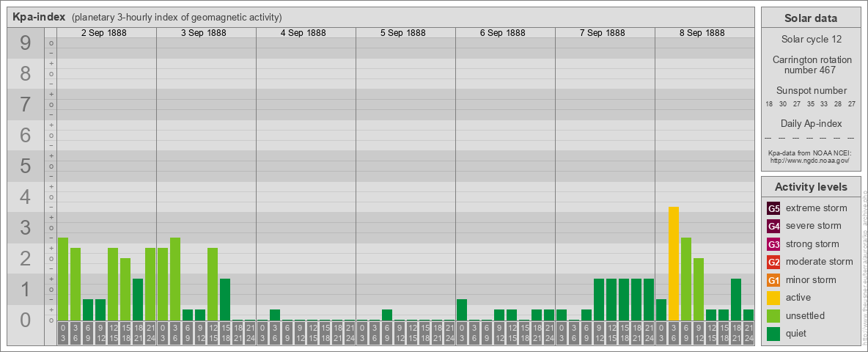Screen dimensions: 868x352
Task: Click the 0-3 hour bar on 2 Sep
Action: click(63, 279)
